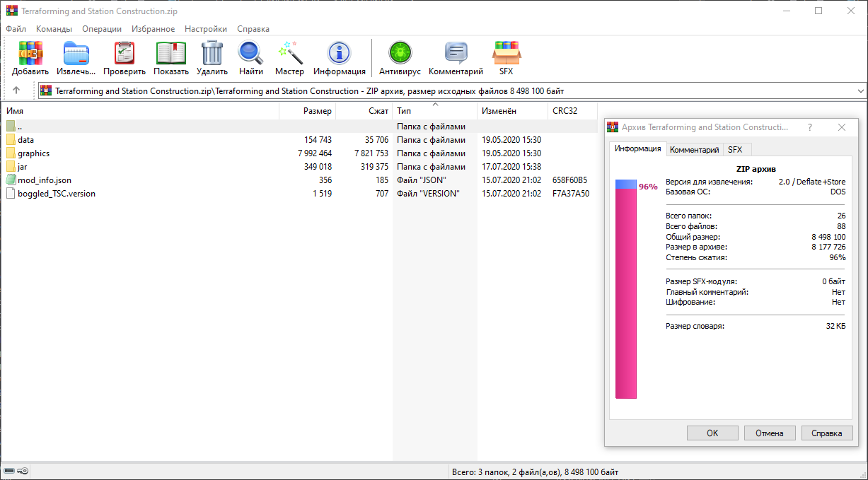Open the Информация (Info) toolbar icon
The width and height of the screenshot is (868, 480).
click(x=340, y=53)
